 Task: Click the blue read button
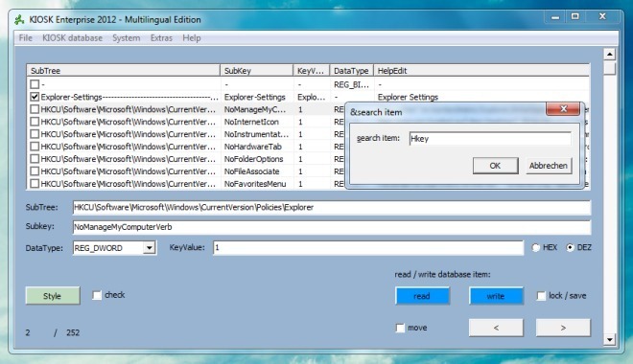pyautogui.click(x=422, y=296)
